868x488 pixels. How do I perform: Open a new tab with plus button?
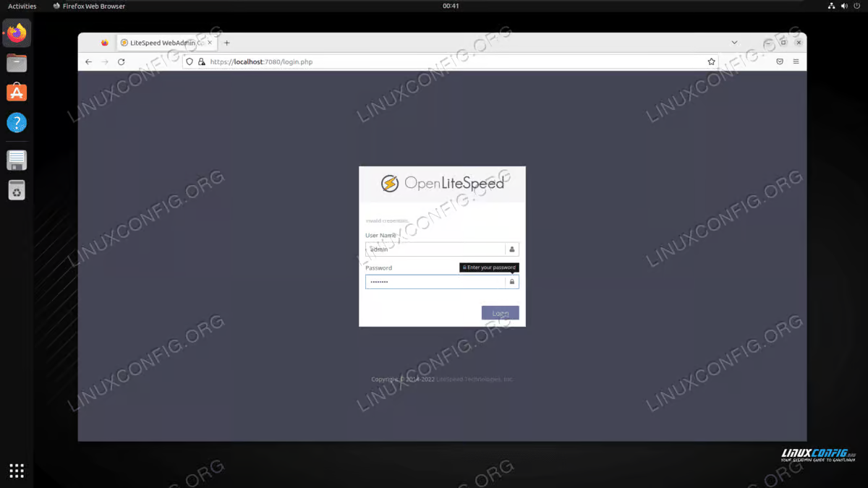tap(226, 43)
